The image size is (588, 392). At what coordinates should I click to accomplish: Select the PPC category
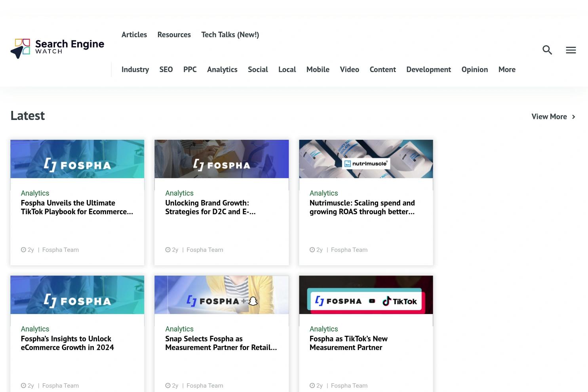coord(190,69)
